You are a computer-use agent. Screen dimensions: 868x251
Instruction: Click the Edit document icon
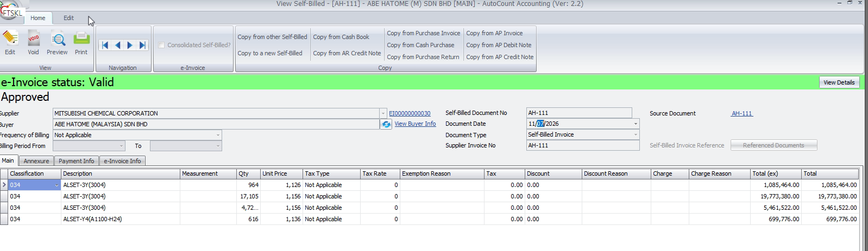coord(10,43)
